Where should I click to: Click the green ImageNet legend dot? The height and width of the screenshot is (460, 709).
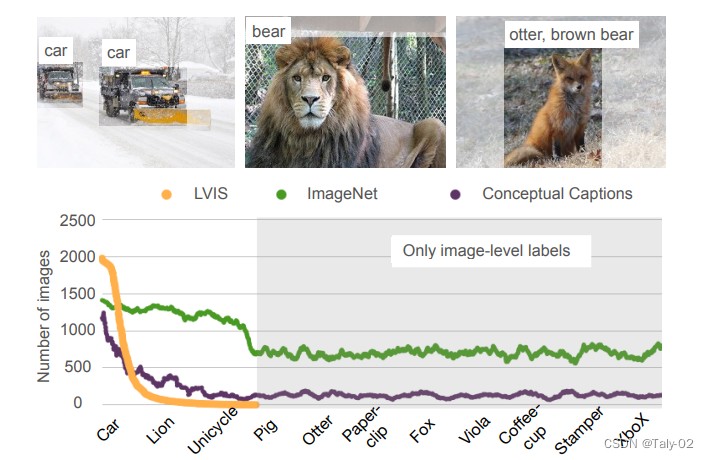(x=280, y=194)
